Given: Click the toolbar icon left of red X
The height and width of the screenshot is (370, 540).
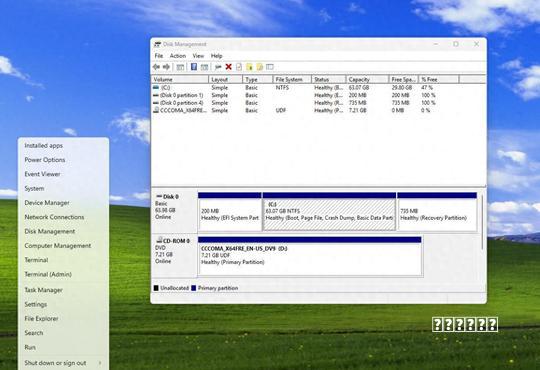Looking at the screenshot, I should [218, 67].
